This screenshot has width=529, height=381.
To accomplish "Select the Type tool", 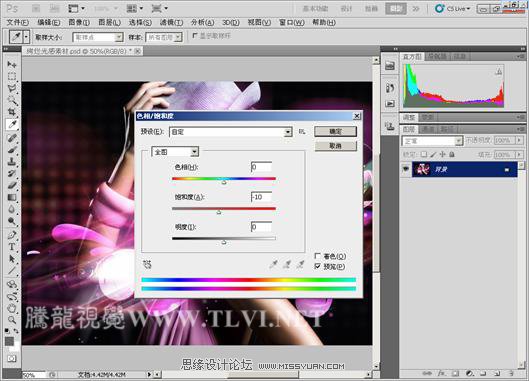I will point(12,247).
